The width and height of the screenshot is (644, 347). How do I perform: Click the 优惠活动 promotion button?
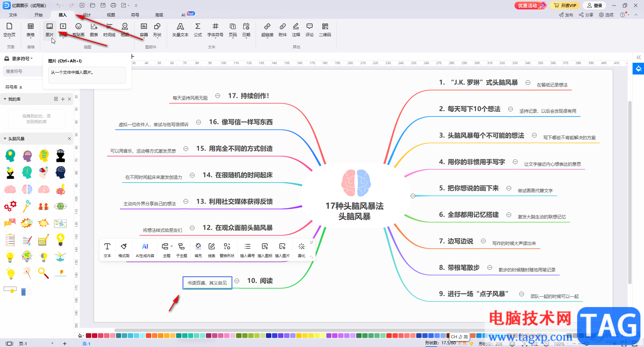coord(530,5)
